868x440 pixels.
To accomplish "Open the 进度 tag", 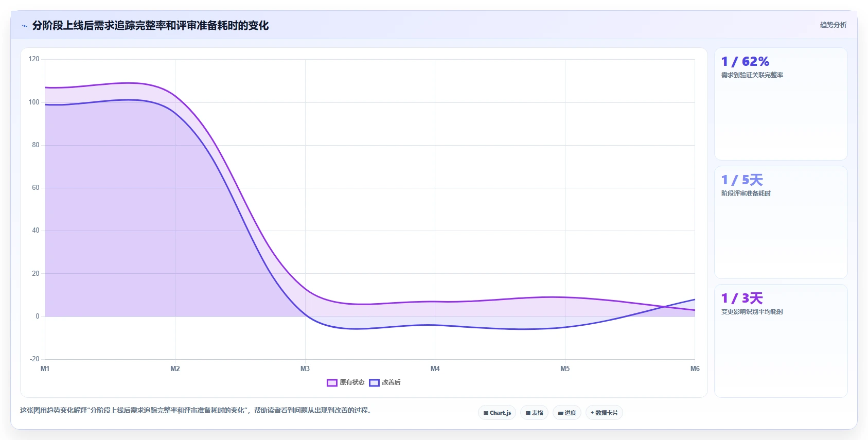I will point(567,413).
